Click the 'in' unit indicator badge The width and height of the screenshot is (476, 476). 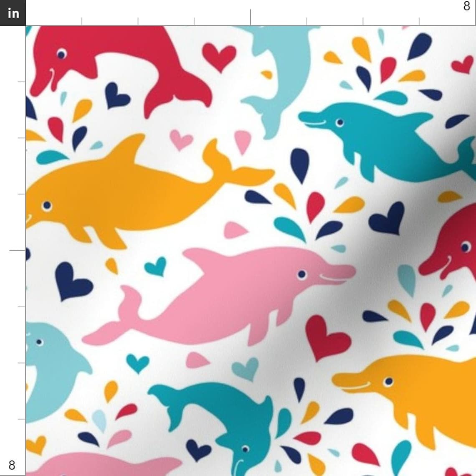(x=13, y=13)
